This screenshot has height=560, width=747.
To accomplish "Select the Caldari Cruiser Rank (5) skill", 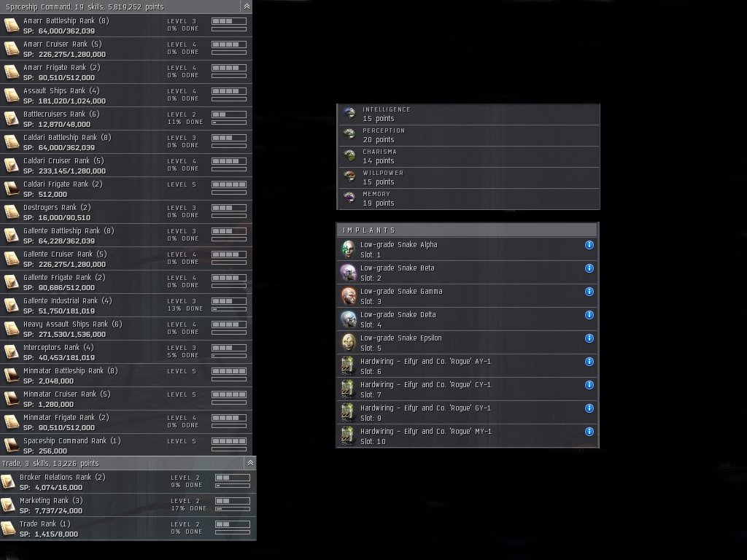I will 125,166.
